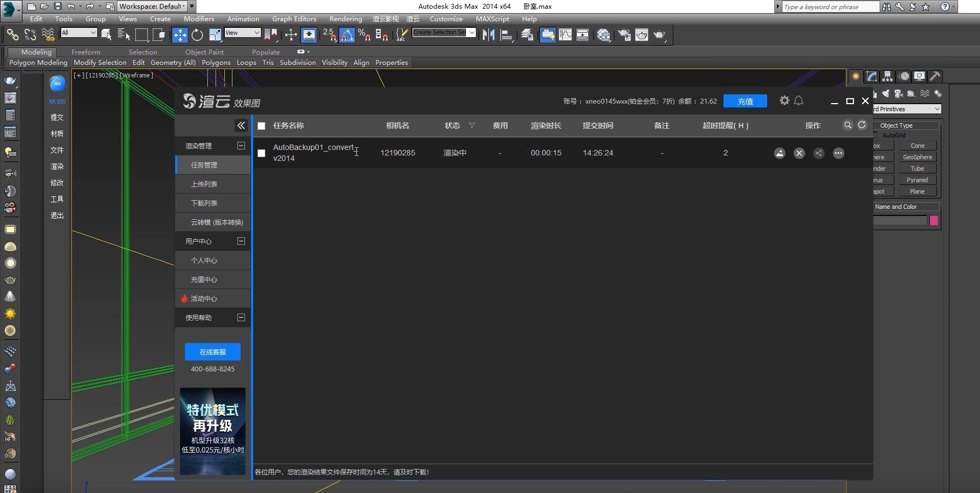Viewport: 980px width, 493px height.
Task: Switch to the Object Paint ribbon tab
Action: 205,52
